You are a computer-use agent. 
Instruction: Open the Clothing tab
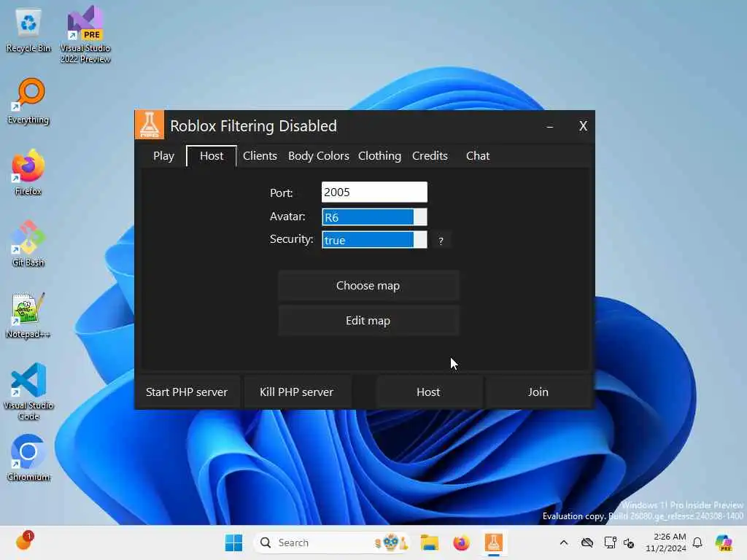379,156
